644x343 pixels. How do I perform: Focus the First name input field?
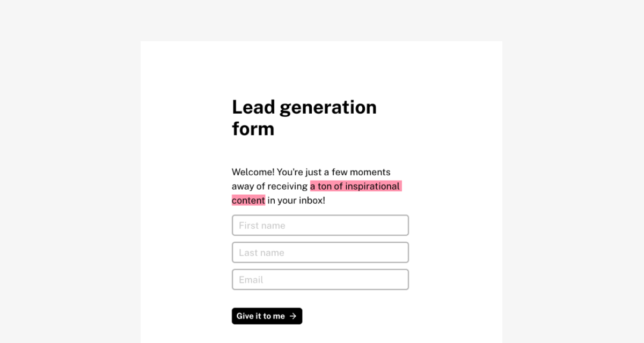[320, 225]
